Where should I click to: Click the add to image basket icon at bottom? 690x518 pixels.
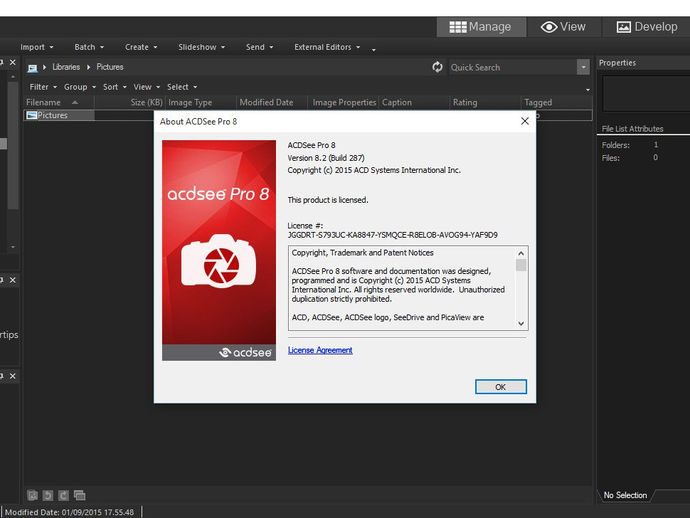point(32,496)
